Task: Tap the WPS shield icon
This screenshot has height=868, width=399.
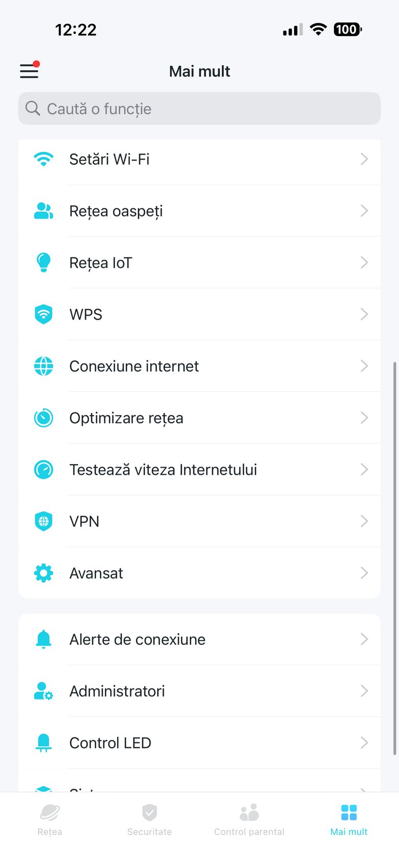Action: tap(44, 314)
